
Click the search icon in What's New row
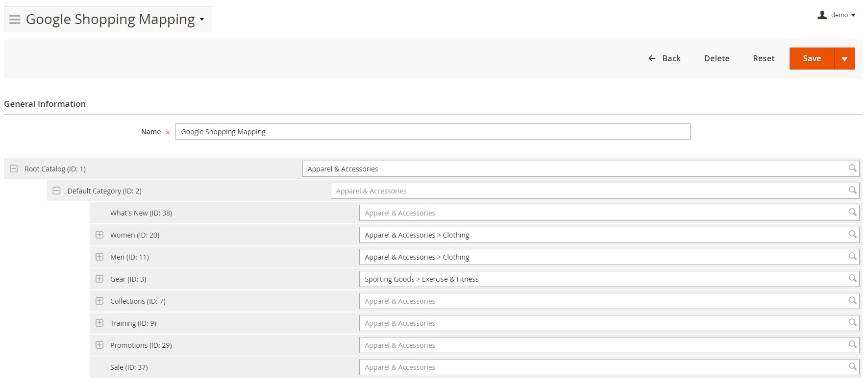(x=852, y=213)
